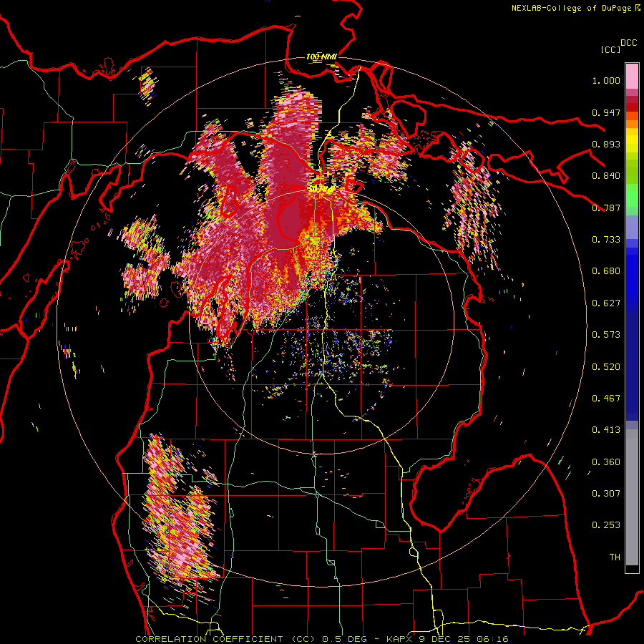The width and height of the screenshot is (644, 644).
Task: Select the 0.573 color bar value
Action: 606,335
